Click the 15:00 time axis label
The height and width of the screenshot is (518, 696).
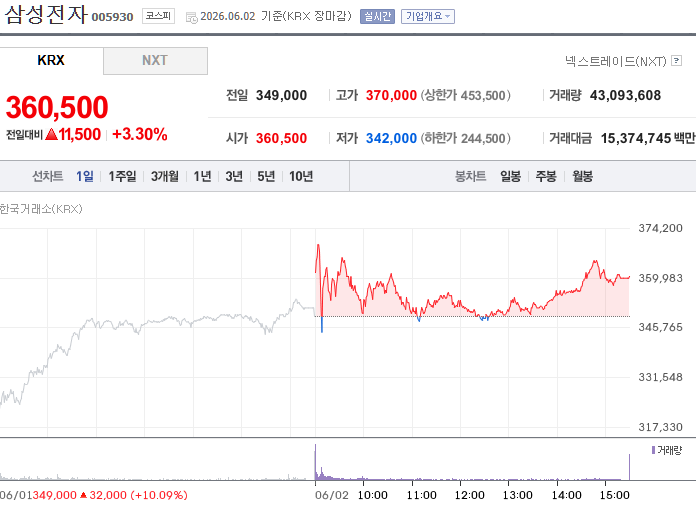tap(615, 495)
